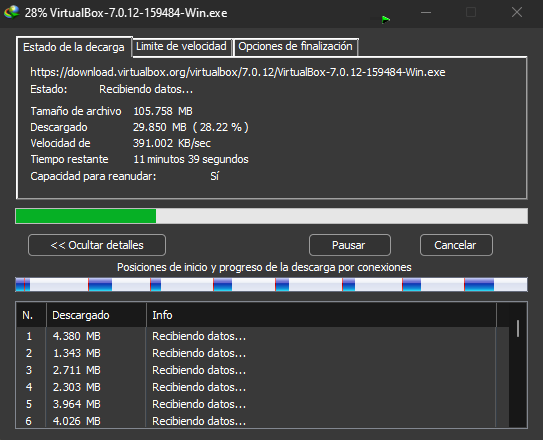
Task: Select connection row 3 with 2.711 MB
Action: [256, 370]
